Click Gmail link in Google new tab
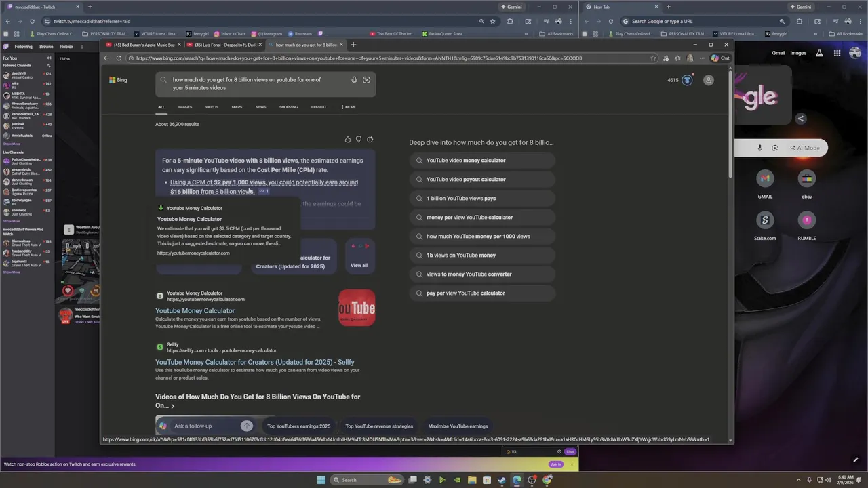 click(778, 53)
